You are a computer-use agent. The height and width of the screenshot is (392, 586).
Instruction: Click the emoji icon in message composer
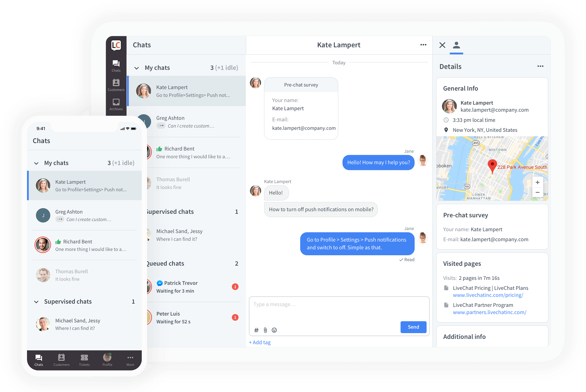pyautogui.click(x=274, y=330)
